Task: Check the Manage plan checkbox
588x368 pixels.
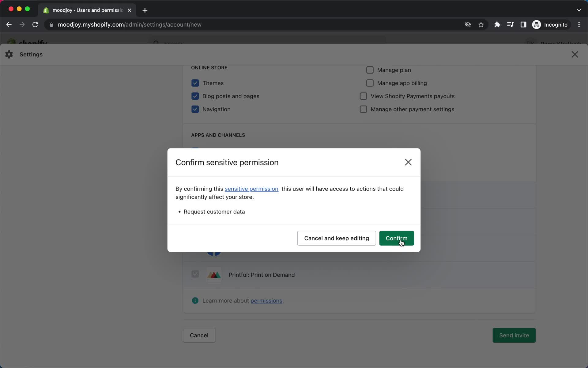Action: click(370, 70)
